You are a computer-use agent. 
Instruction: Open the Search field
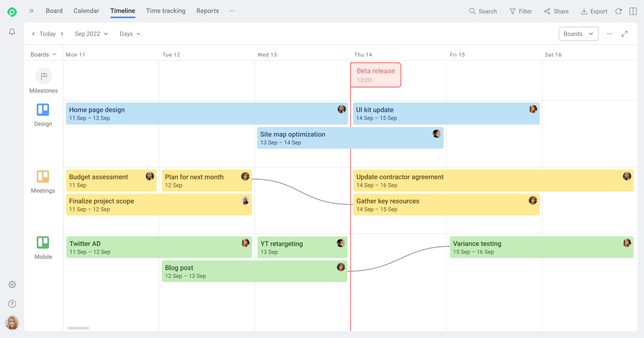pyautogui.click(x=483, y=11)
